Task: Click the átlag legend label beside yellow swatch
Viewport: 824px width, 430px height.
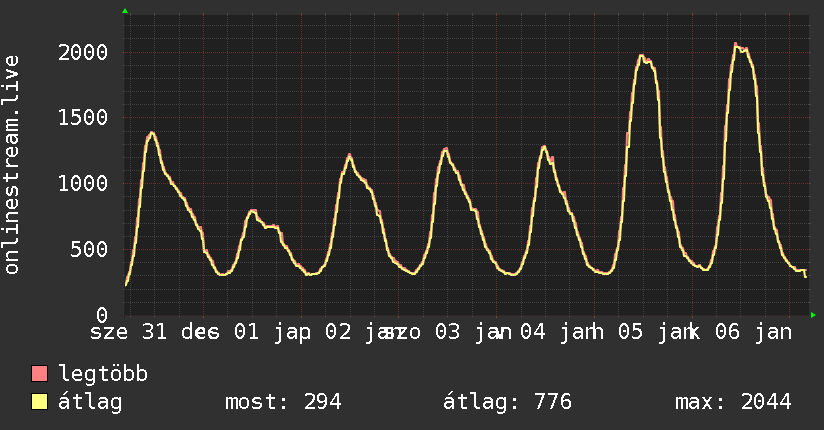Action: click(x=90, y=402)
